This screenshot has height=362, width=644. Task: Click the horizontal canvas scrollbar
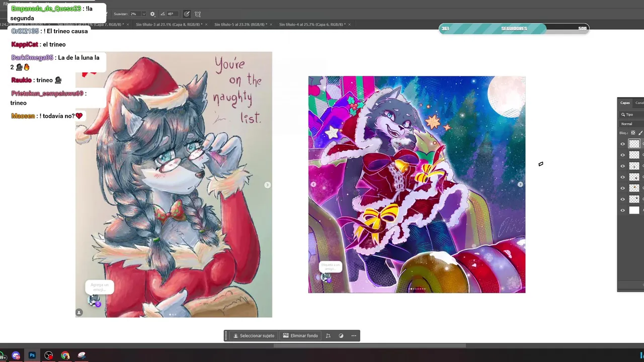click(x=370, y=345)
